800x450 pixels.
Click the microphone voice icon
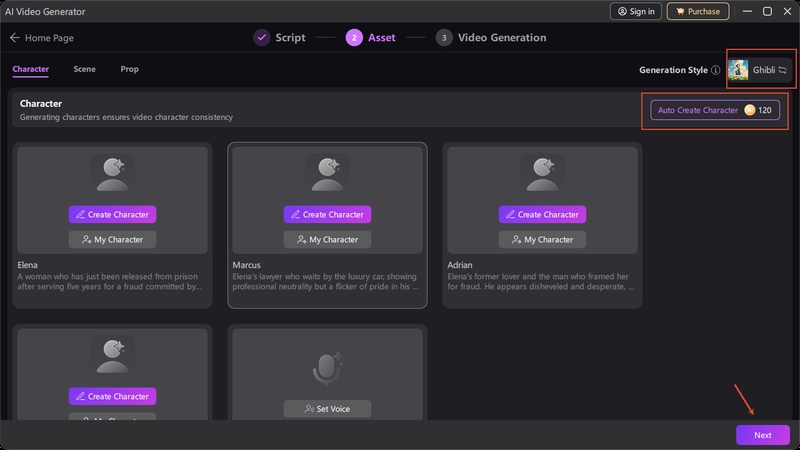pos(328,368)
